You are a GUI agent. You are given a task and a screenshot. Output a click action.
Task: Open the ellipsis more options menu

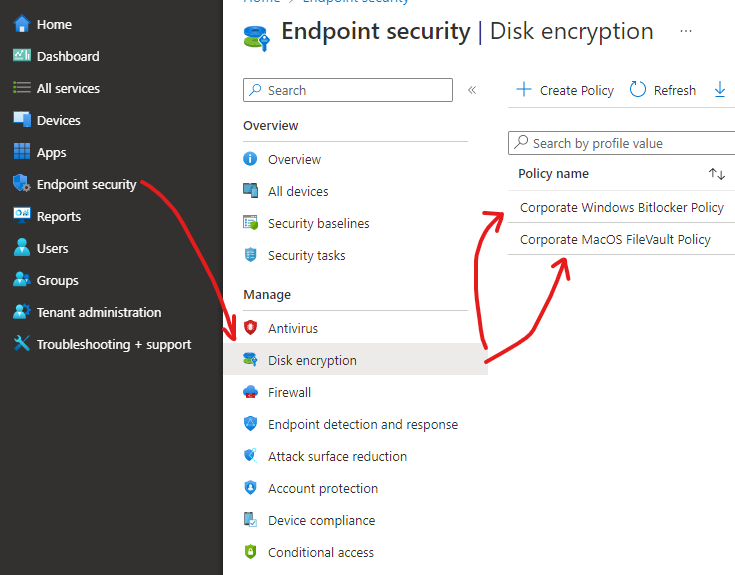(685, 31)
